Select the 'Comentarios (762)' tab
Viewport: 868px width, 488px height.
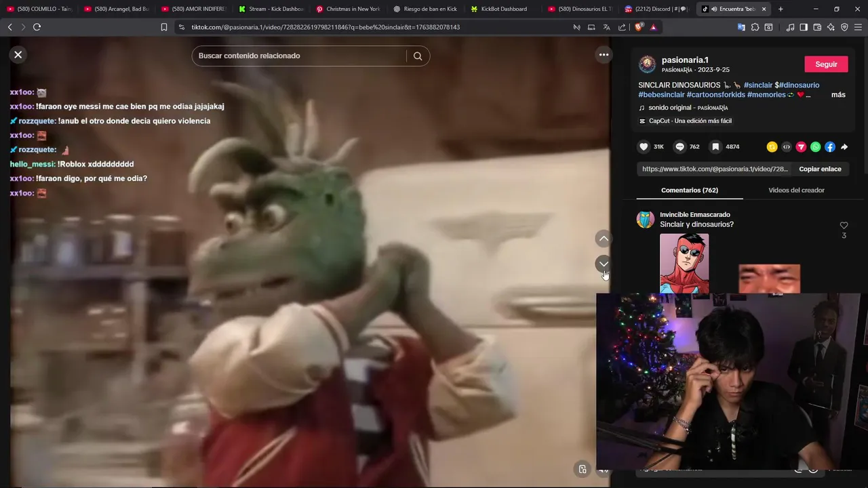click(690, 190)
